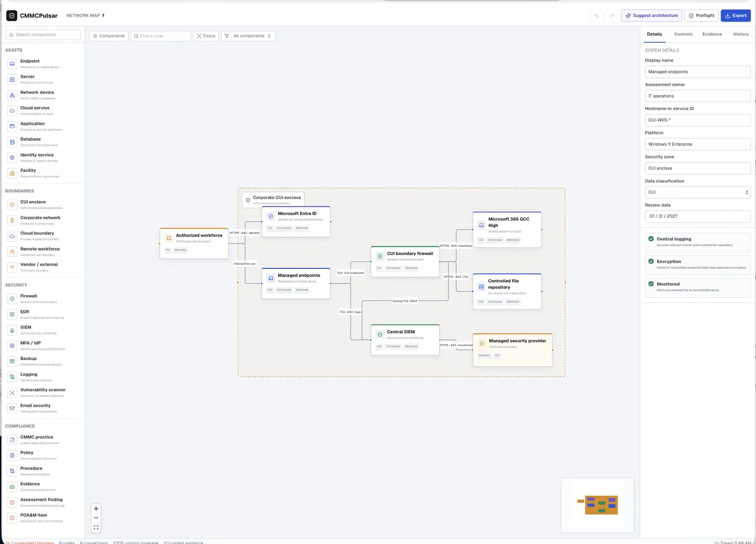The width and height of the screenshot is (756, 544).
Task: Click the Suggest architecture button
Action: pos(651,16)
